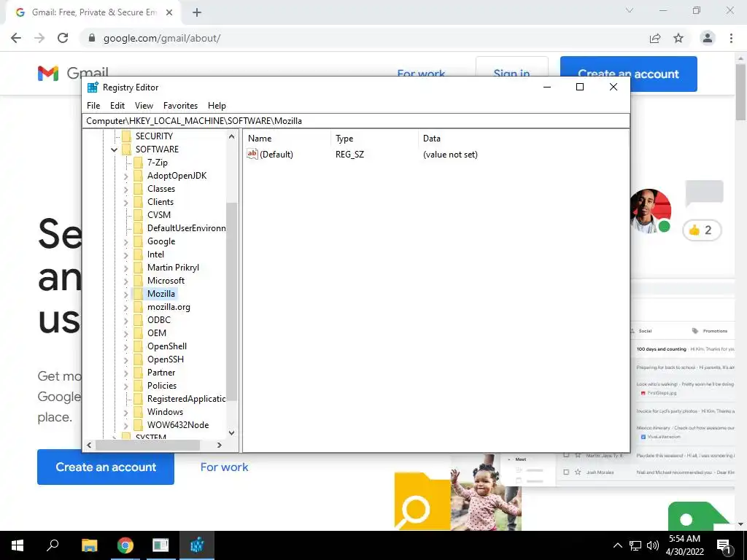Select the Partner folder icon
The image size is (747, 560).
click(x=138, y=373)
